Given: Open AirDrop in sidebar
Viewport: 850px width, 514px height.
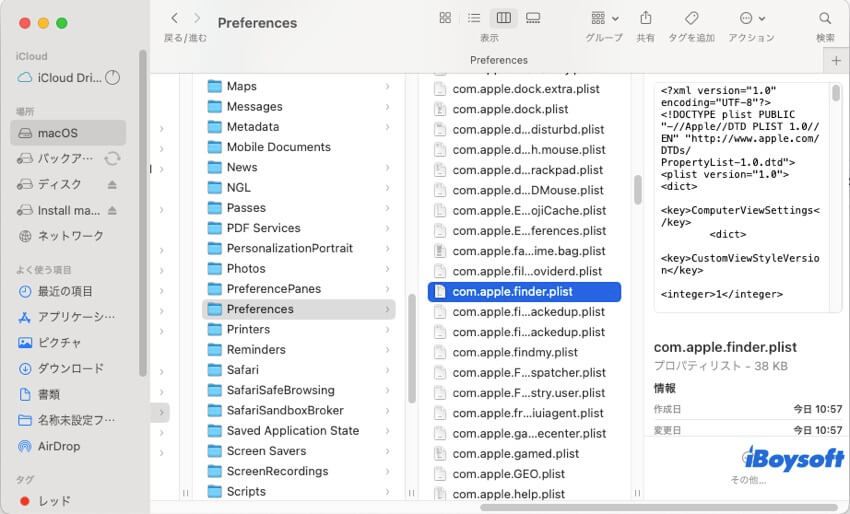Looking at the screenshot, I should click(x=68, y=446).
